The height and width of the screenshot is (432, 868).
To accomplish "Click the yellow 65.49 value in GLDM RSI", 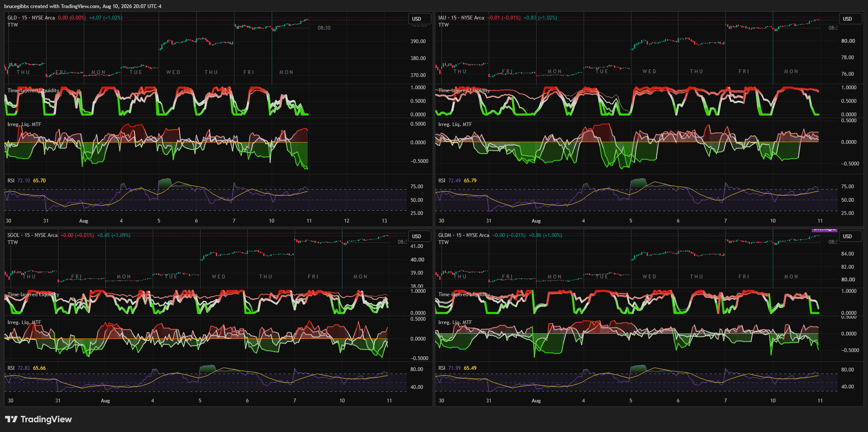I will [x=470, y=368].
